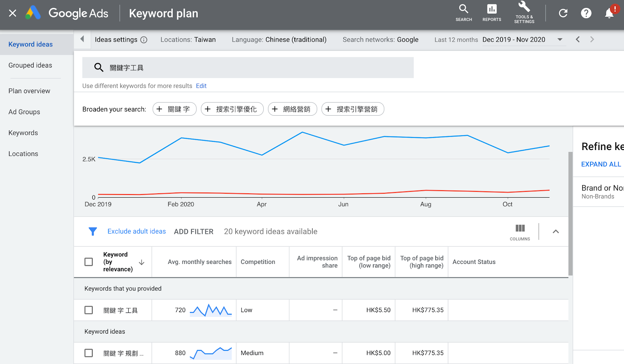The width and height of the screenshot is (624, 364).
Task: Click the keyword search input field
Action: tap(248, 67)
